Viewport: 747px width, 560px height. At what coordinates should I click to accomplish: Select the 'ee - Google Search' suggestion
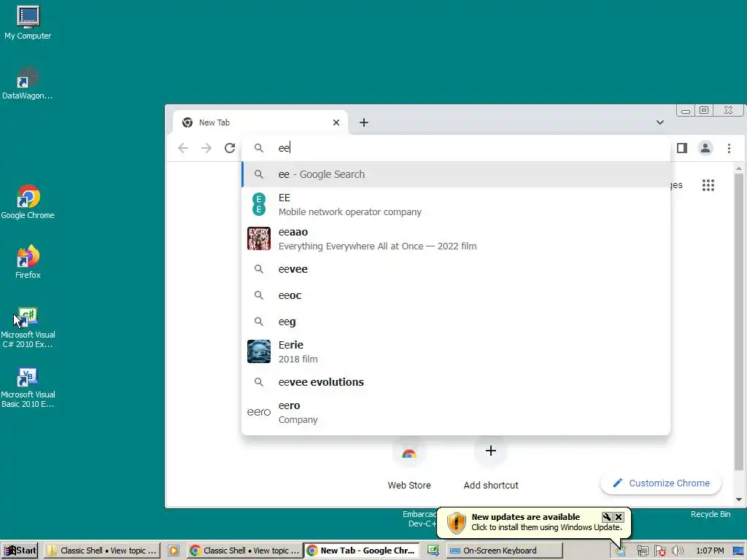tap(455, 174)
